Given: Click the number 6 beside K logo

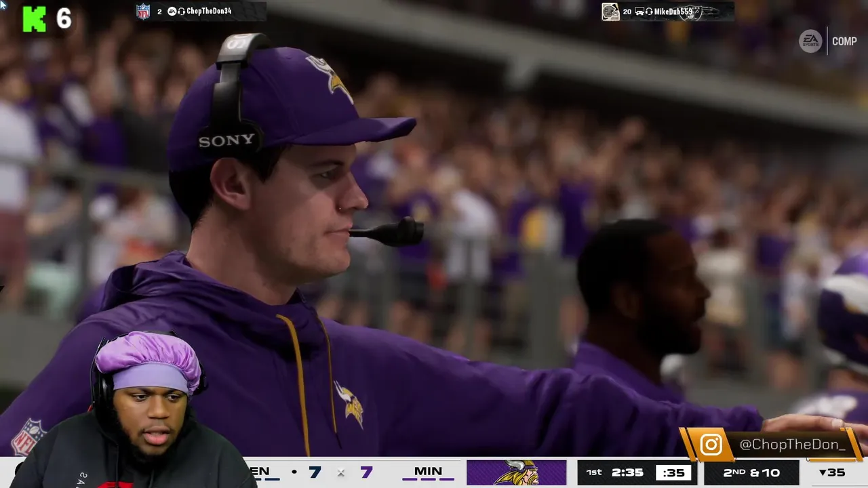Looking at the screenshot, I should 64,18.
